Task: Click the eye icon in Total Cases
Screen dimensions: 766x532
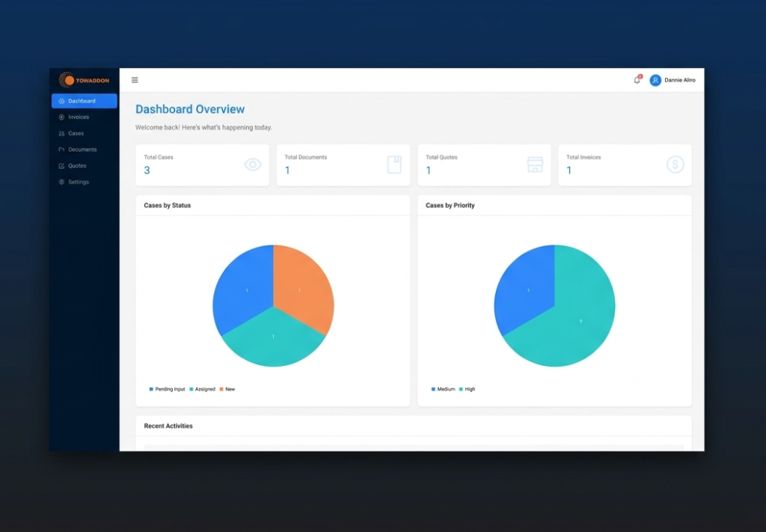Action: pyautogui.click(x=253, y=165)
